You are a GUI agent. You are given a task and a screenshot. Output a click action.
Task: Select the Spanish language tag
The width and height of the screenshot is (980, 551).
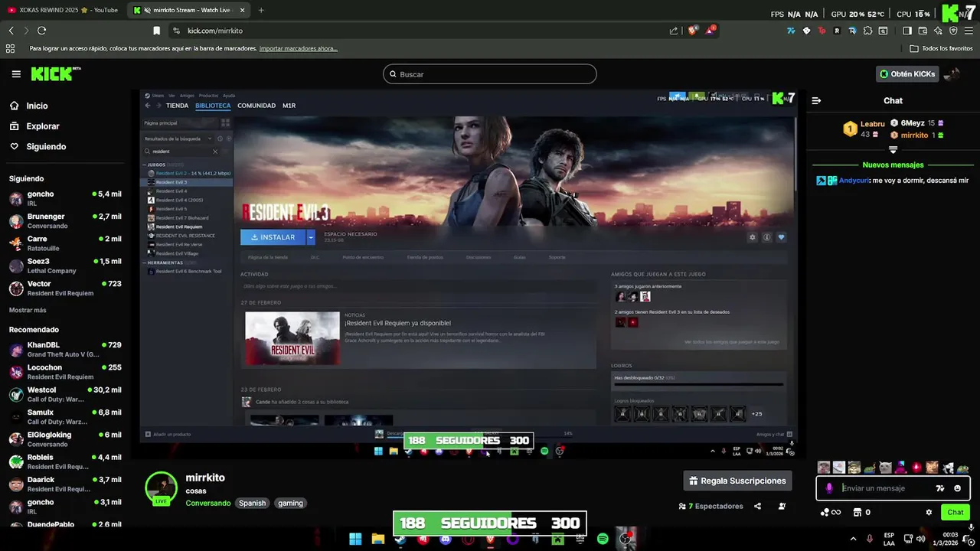click(x=252, y=503)
